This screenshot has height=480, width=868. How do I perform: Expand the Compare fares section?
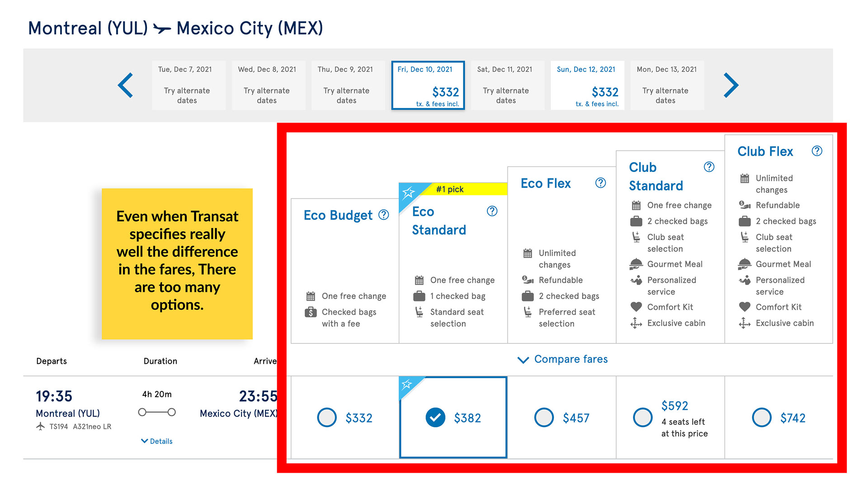[562, 359]
